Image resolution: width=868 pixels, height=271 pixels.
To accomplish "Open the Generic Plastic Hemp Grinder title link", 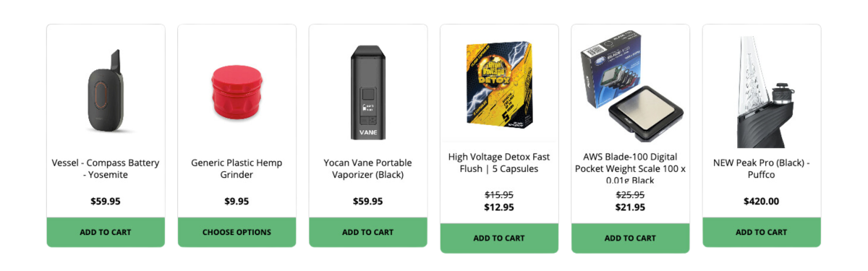I will point(237,169).
